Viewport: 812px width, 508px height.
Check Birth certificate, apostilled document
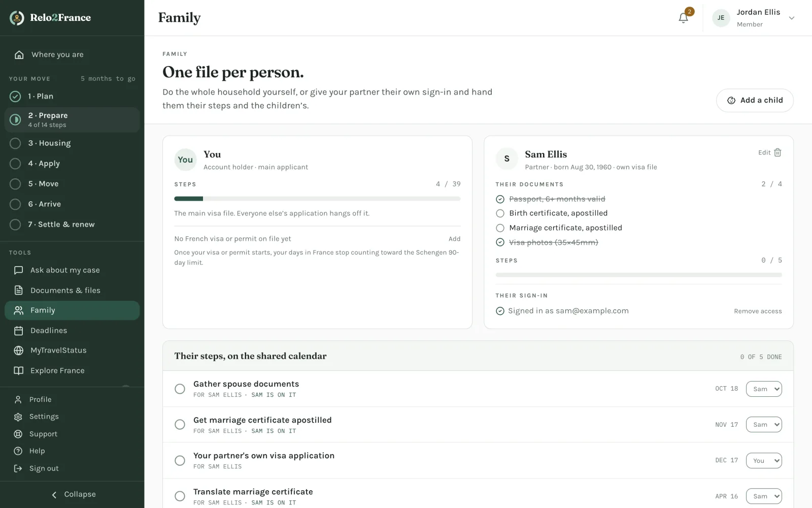pyautogui.click(x=500, y=213)
